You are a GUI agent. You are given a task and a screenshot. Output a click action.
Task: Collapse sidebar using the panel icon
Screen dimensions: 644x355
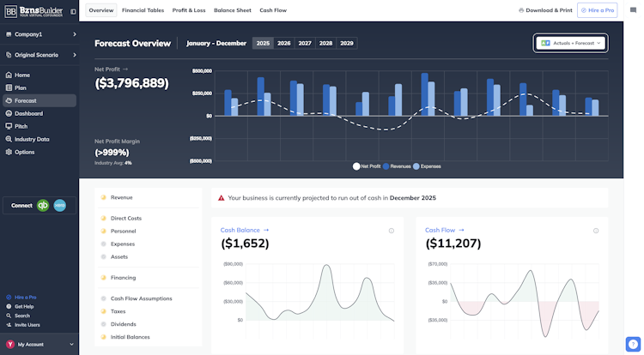[x=73, y=12]
